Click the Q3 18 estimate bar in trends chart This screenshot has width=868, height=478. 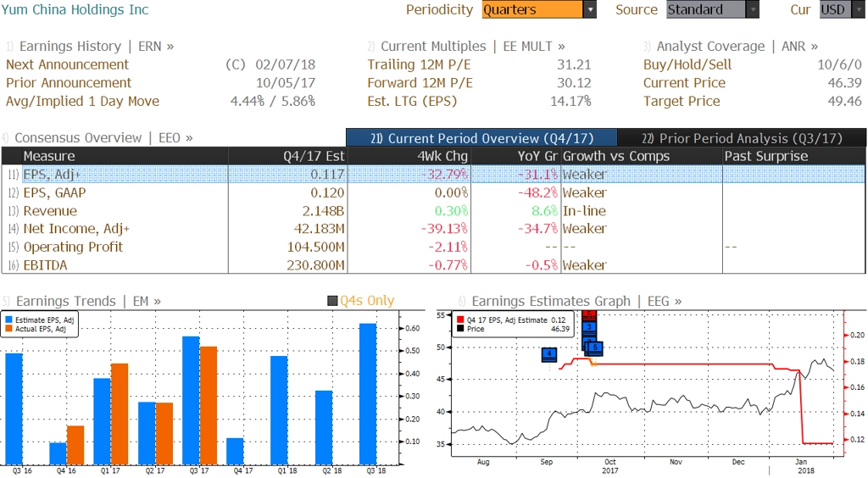(368, 394)
